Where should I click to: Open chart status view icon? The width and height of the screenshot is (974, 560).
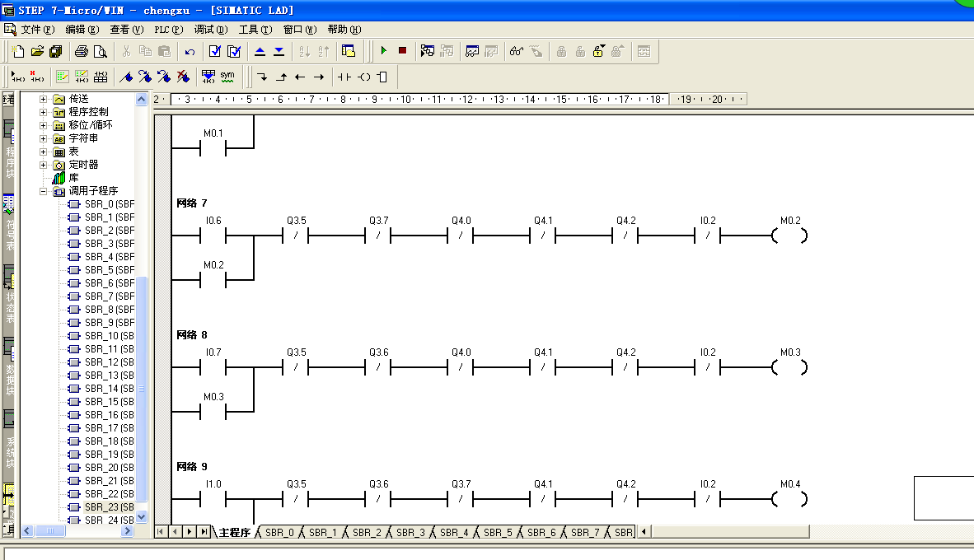pyautogui.click(x=472, y=52)
